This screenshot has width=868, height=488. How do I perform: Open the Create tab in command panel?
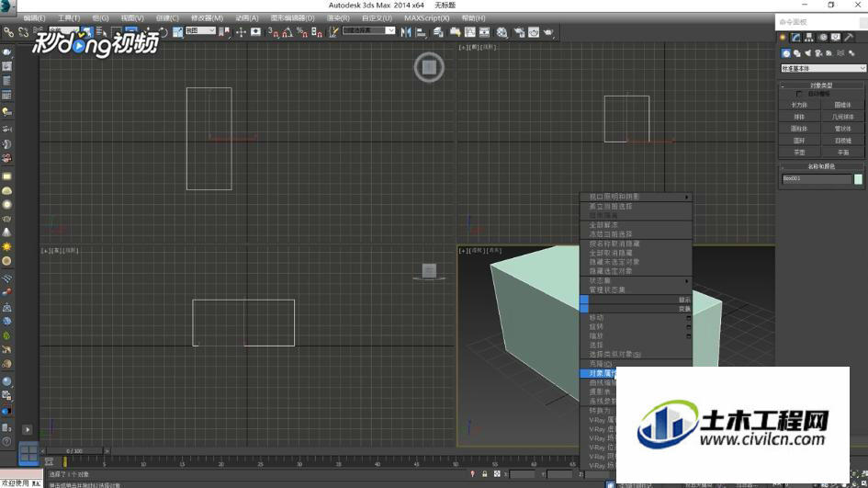(x=783, y=37)
